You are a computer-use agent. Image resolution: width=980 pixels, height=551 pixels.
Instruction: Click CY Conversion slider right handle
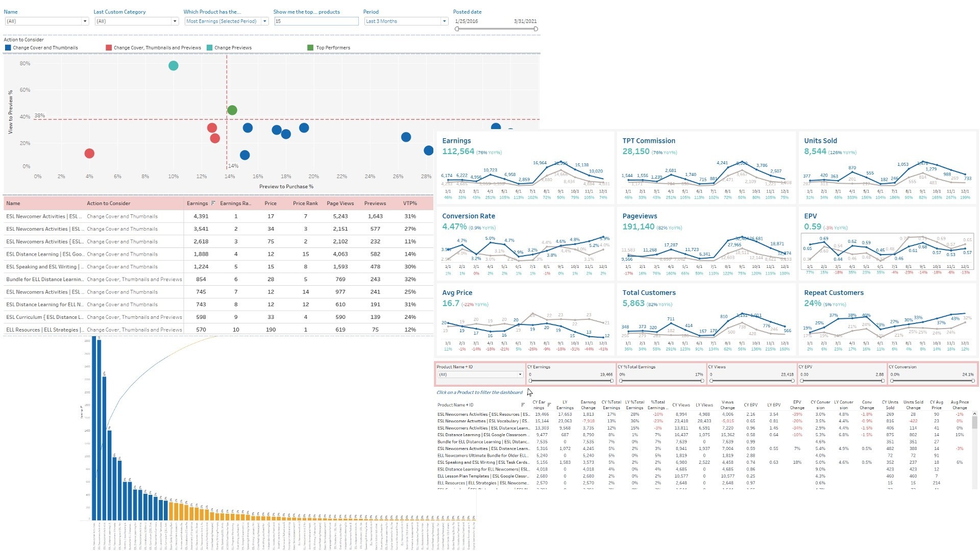point(973,381)
